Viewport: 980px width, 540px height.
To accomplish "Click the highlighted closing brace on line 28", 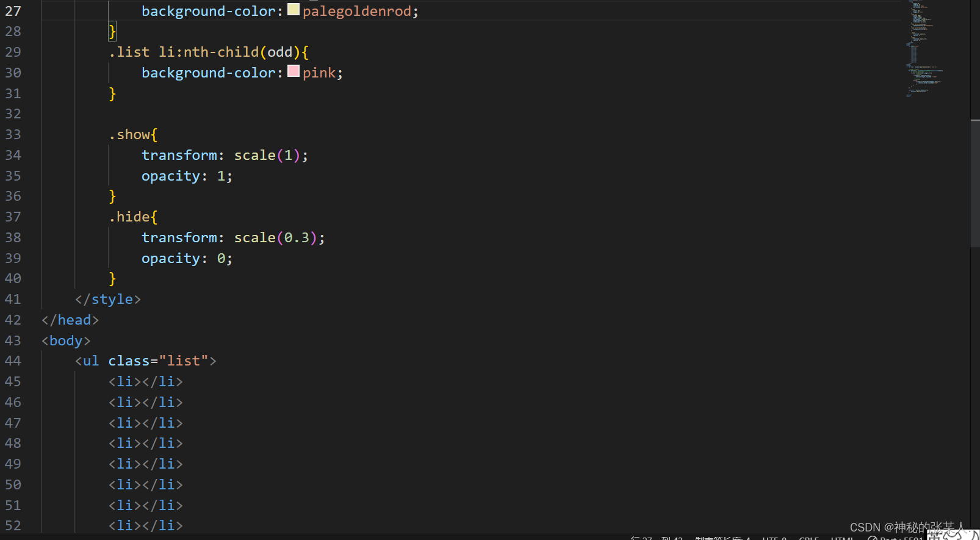I will pos(112,31).
